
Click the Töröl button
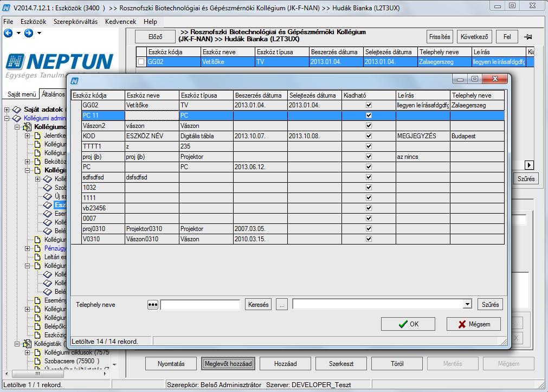397,364
